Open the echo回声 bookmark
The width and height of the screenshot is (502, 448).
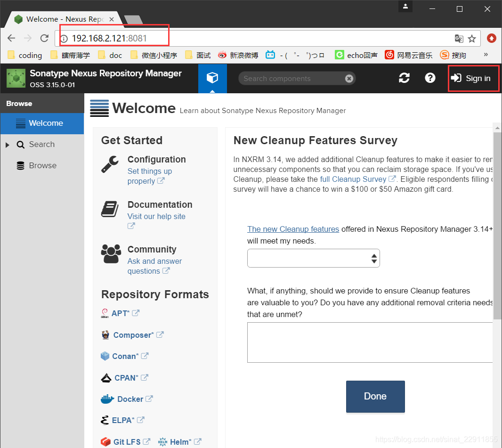(356, 55)
